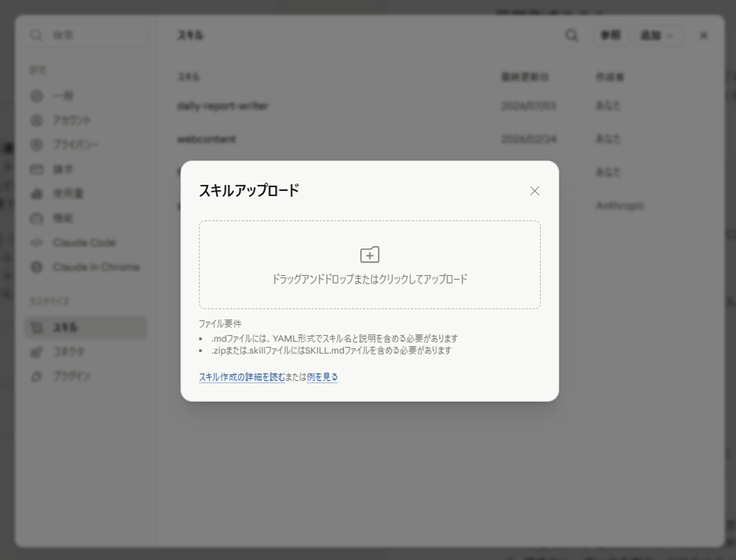Viewport: 736px width, 560px height.
Task: Click the 2026/02/24 date cell
Action: [529, 139]
